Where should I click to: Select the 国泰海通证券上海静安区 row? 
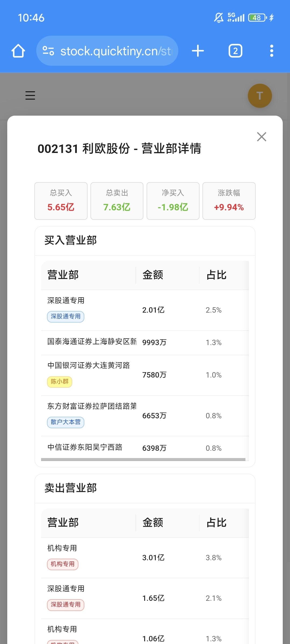tap(145, 342)
